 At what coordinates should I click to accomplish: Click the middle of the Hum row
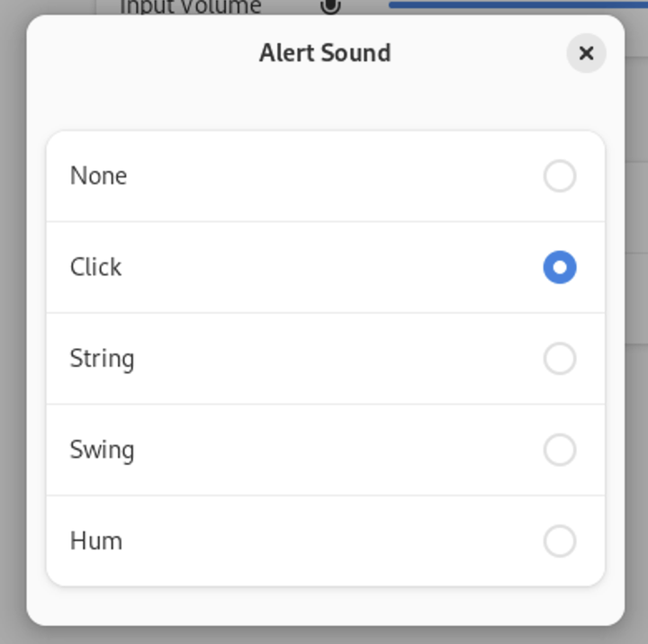pyautogui.click(x=325, y=541)
